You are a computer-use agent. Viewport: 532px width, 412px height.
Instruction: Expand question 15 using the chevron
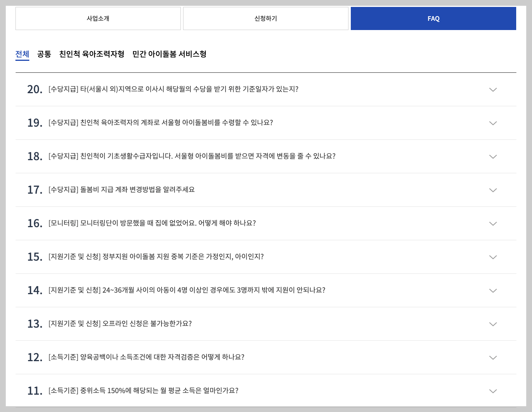493,257
